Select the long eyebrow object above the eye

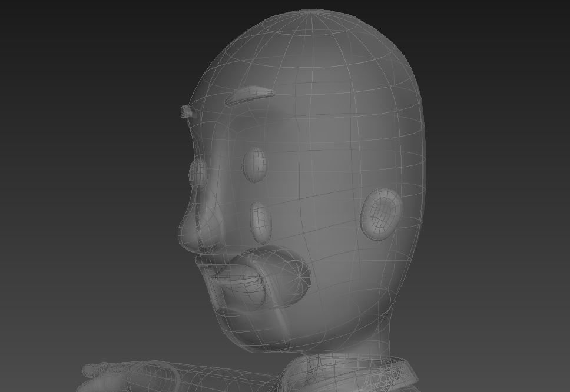pos(250,95)
